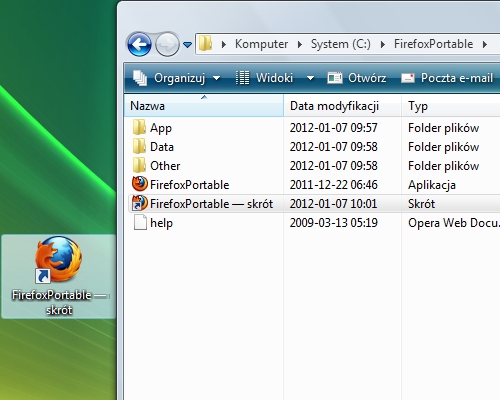Click the Organizuj toolbar icon
The height and width of the screenshot is (400, 500).
tap(140, 78)
